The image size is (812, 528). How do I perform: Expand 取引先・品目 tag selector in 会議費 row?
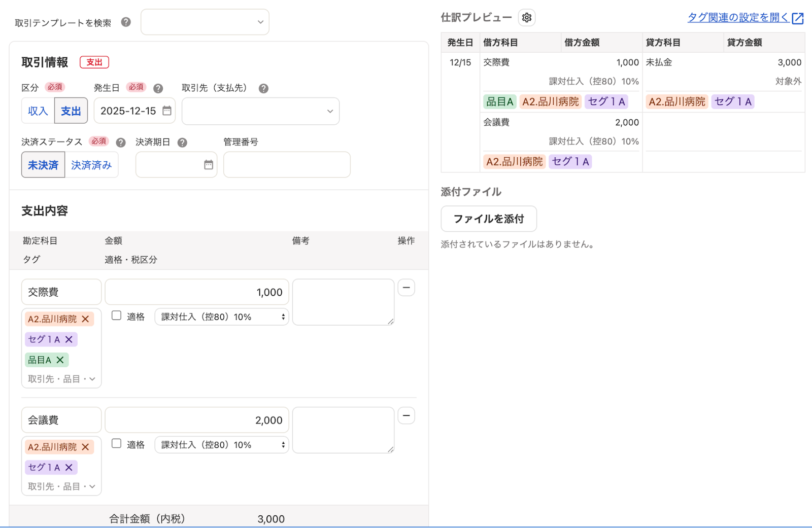(x=61, y=486)
